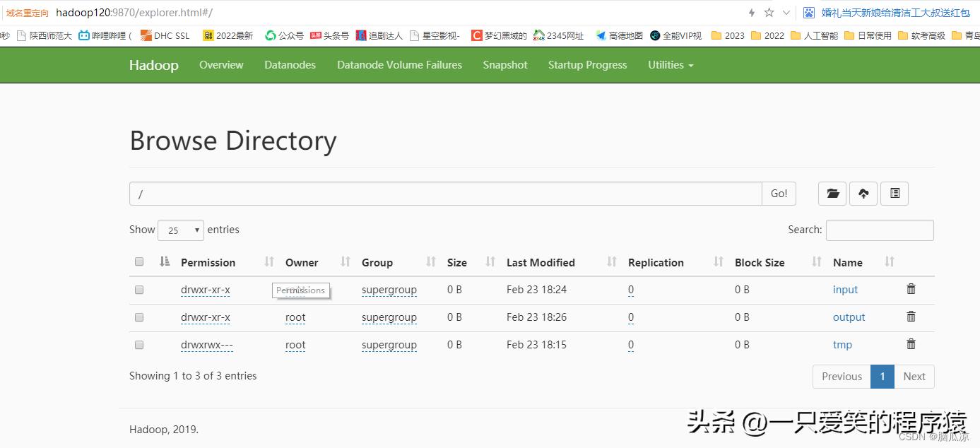
Task: Delete the input directory via its trash icon
Action: (x=911, y=288)
